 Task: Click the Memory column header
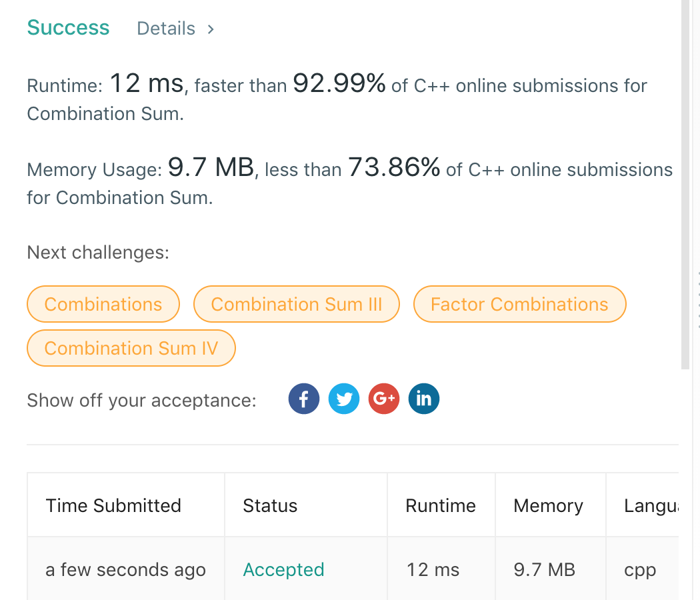[548, 505]
